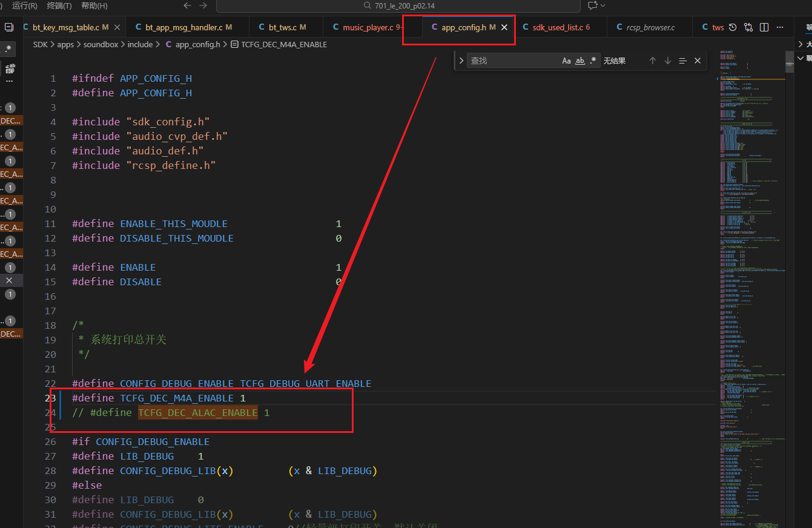Toggle find in selection
Viewport: 812px width, 528px height.
683,61
